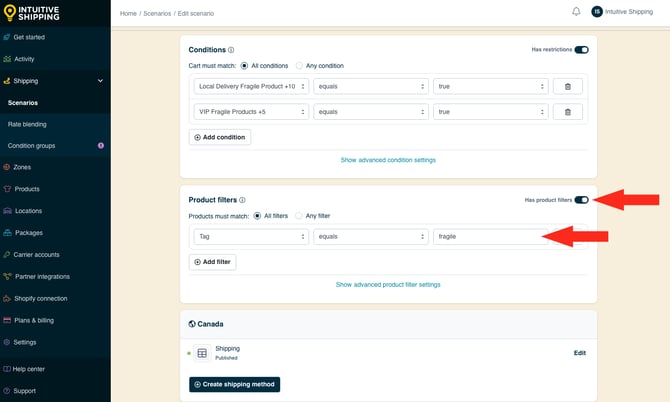Viewport: 670px width, 402px height.
Task: Click the fragile tag value field
Action: [x=491, y=237]
